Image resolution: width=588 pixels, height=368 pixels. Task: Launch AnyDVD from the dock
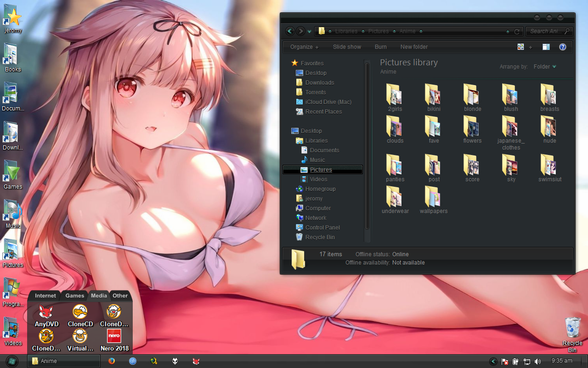[x=46, y=316]
